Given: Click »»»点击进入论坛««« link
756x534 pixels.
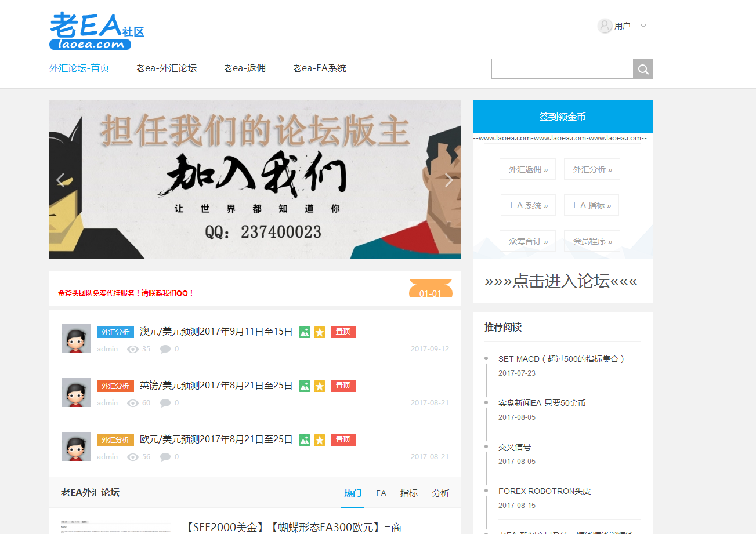Looking at the screenshot, I should point(561,281).
